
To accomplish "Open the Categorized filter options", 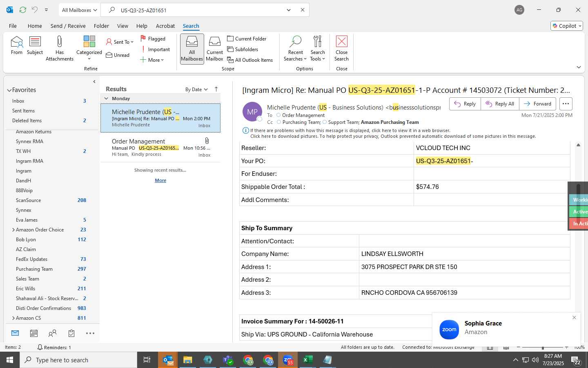I will pos(89,48).
